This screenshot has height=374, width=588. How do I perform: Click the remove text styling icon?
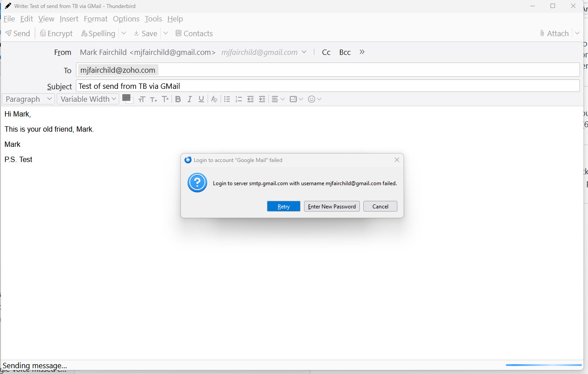click(214, 99)
